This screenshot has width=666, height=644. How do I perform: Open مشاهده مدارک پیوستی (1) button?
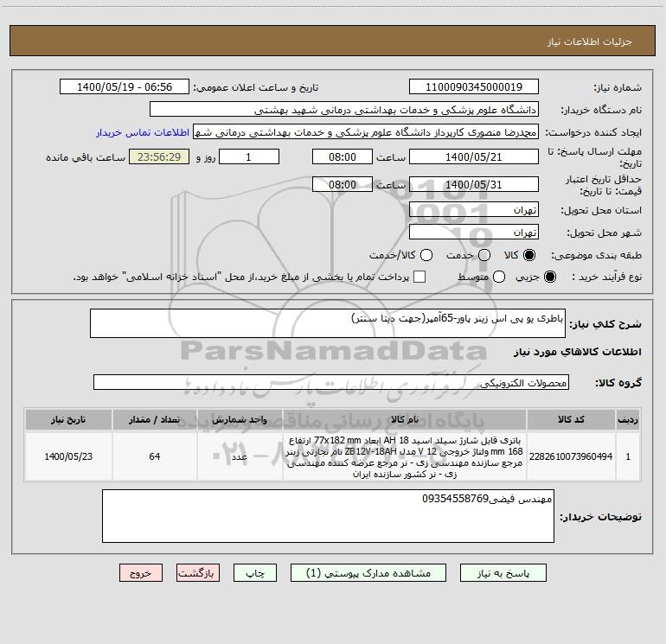[x=368, y=573]
